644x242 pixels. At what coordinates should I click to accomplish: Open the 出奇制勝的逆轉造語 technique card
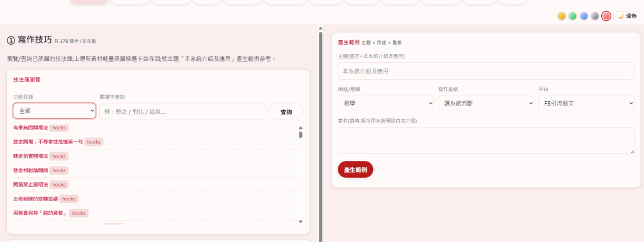point(35,199)
